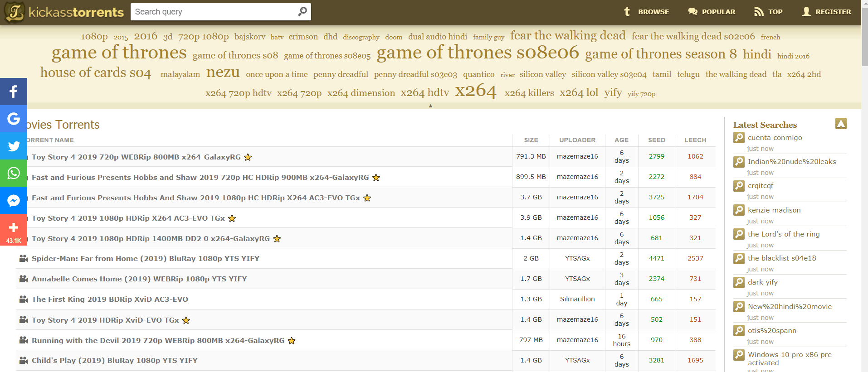The image size is (868, 372).
Task: Click the nezu tag
Action: [223, 72]
